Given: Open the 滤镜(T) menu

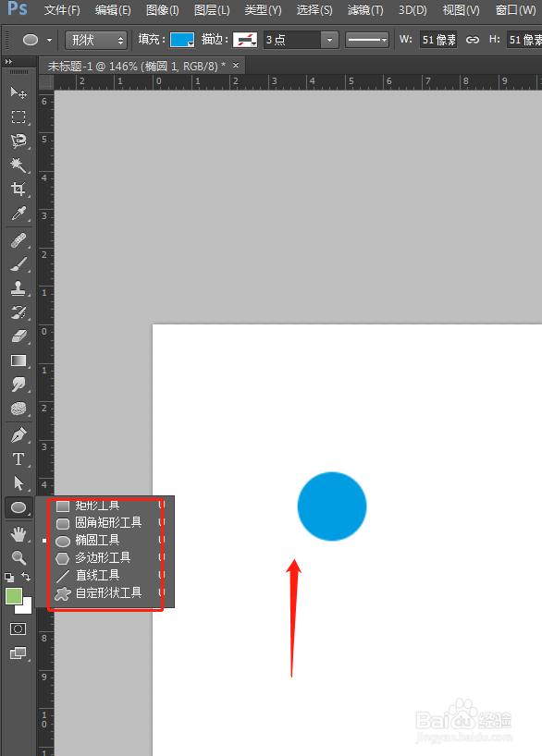Looking at the screenshot, I should (365, 10).
